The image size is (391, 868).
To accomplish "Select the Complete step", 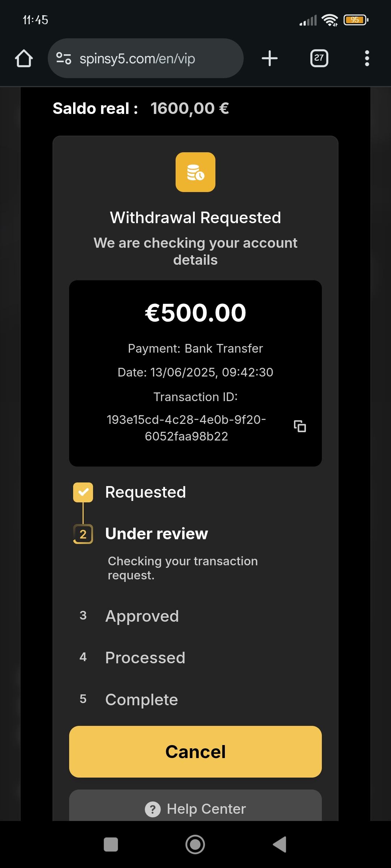I will [142, 699].
